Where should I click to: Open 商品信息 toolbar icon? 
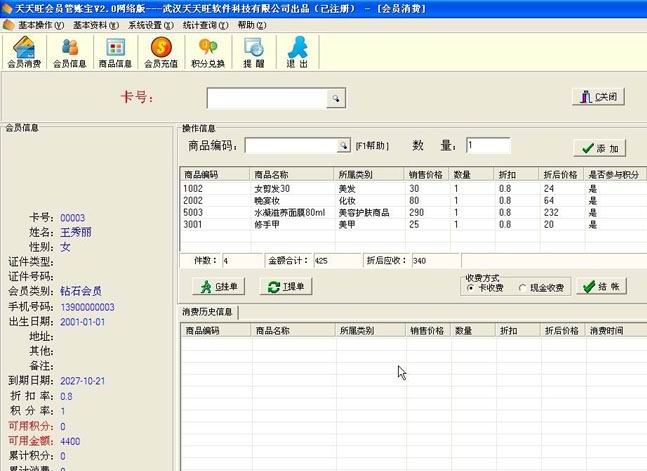click(115, 52)
